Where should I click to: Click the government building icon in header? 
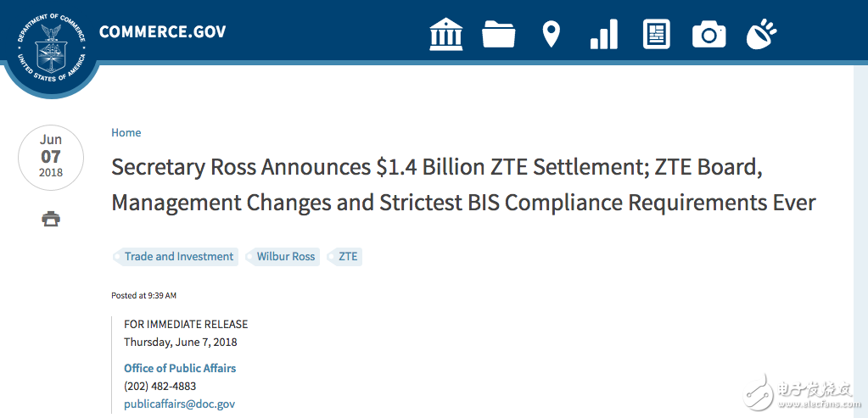click(446, 34)
